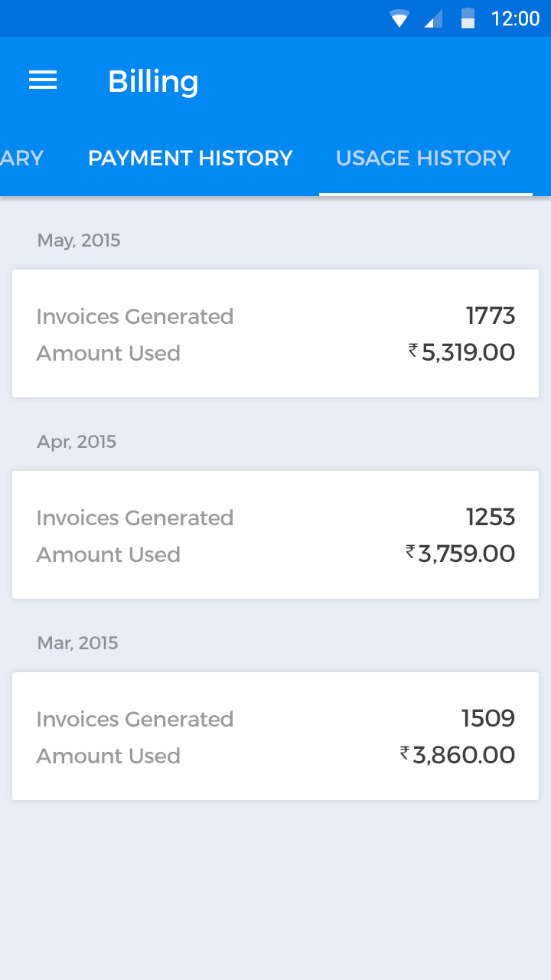
Task: Tap the rupee symbol in March amount
Action: click(x=405, y=753)
